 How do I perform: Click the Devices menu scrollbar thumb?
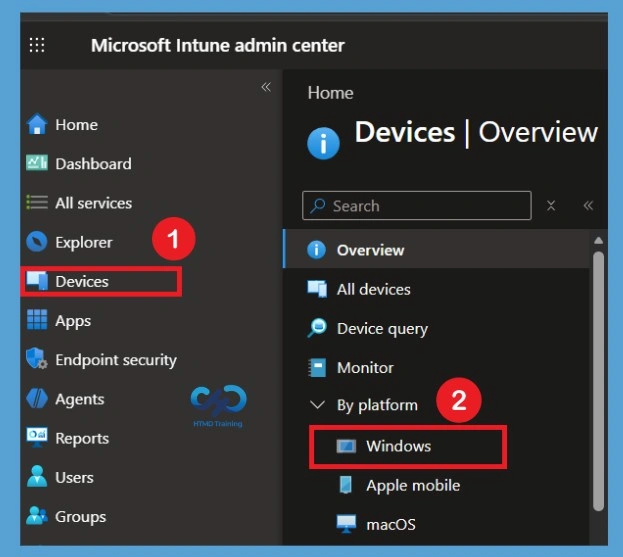[598, 381]
